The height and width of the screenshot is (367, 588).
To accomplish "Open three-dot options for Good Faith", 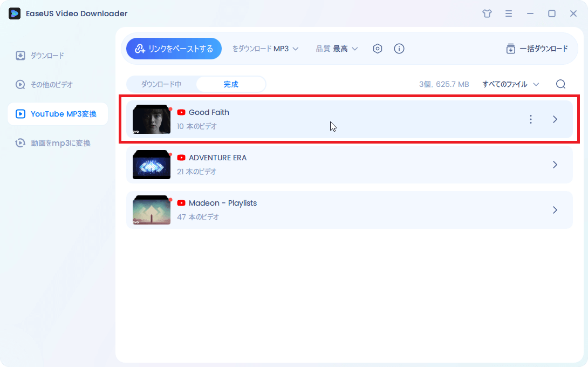I will (531, 119).
